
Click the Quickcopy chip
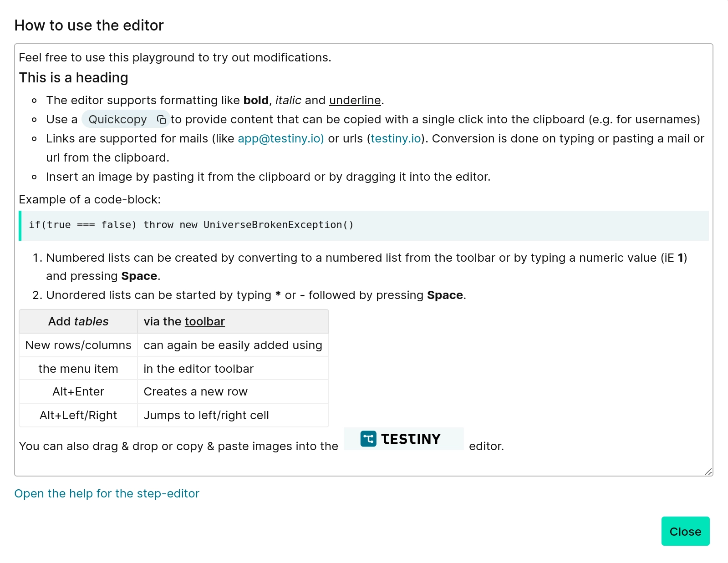pyautogui.click(x=118, y=120)
